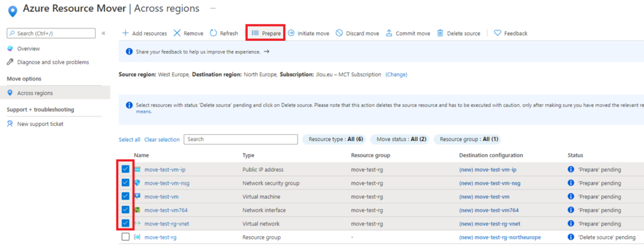Uncheck the move-test-vm-ip checkbox

pyautogui.click(x=126, y=169)
